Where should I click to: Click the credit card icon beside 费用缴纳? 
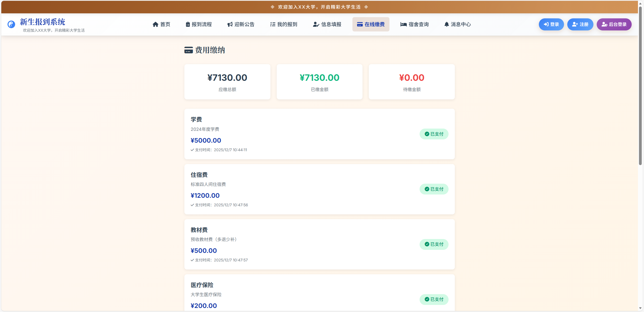[x=188, y=50]
